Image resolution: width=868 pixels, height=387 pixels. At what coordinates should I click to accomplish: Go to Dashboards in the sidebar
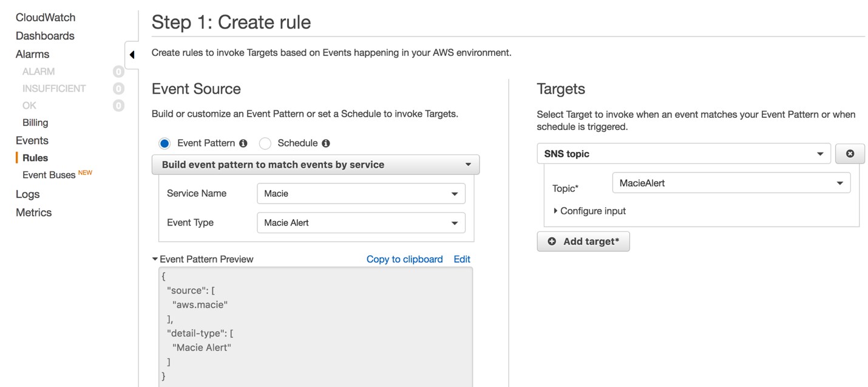click(x=45, y=36)
